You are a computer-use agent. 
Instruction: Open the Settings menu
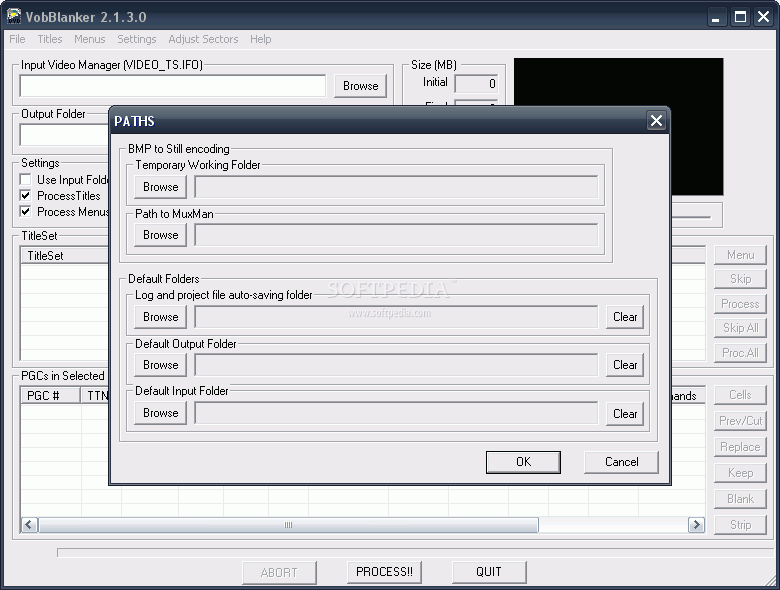pyautogui.click(x=136, y=39)
